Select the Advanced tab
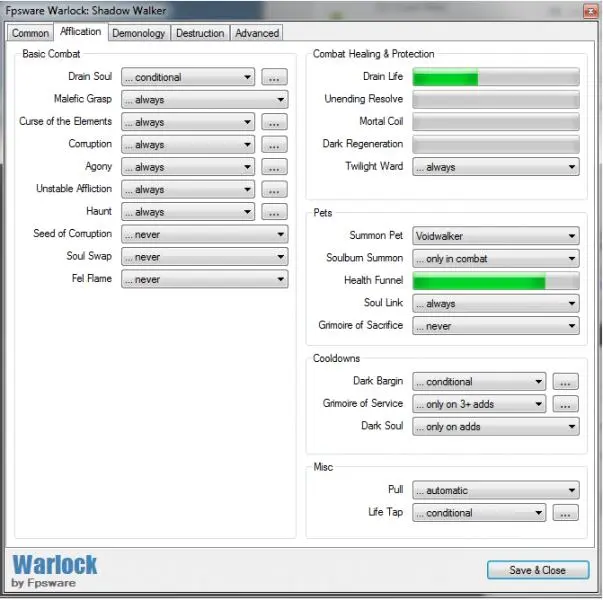This screenshot has width=603, height=600. [x=257, y=33]
